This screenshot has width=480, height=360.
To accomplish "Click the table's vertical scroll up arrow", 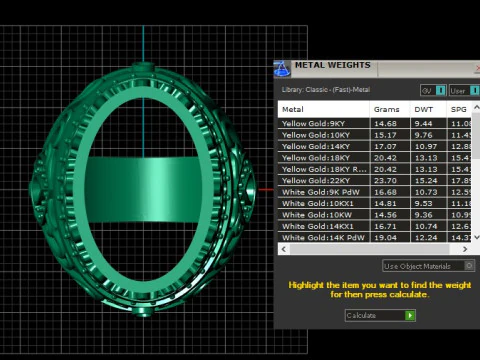I will pyautogui.click(x=476, y=107).
